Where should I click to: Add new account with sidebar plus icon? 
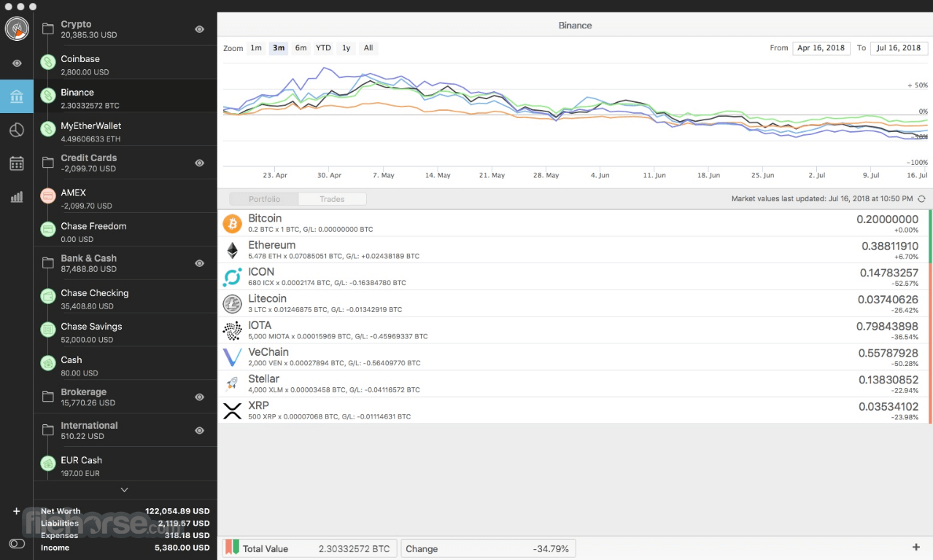(16, 511)
